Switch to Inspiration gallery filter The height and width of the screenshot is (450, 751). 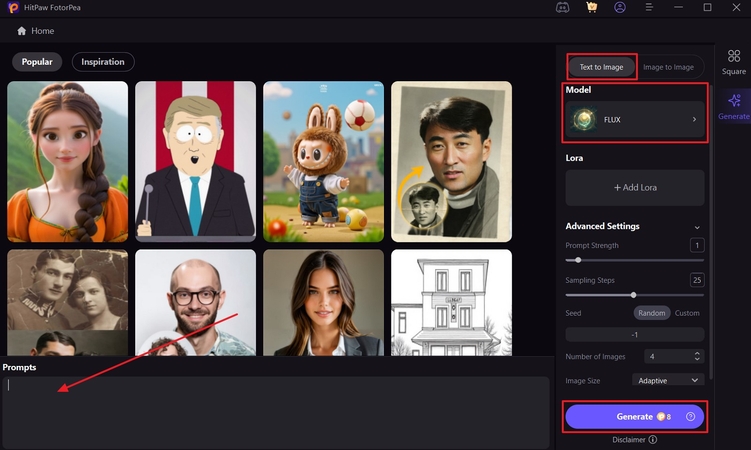tap(102, 62)
